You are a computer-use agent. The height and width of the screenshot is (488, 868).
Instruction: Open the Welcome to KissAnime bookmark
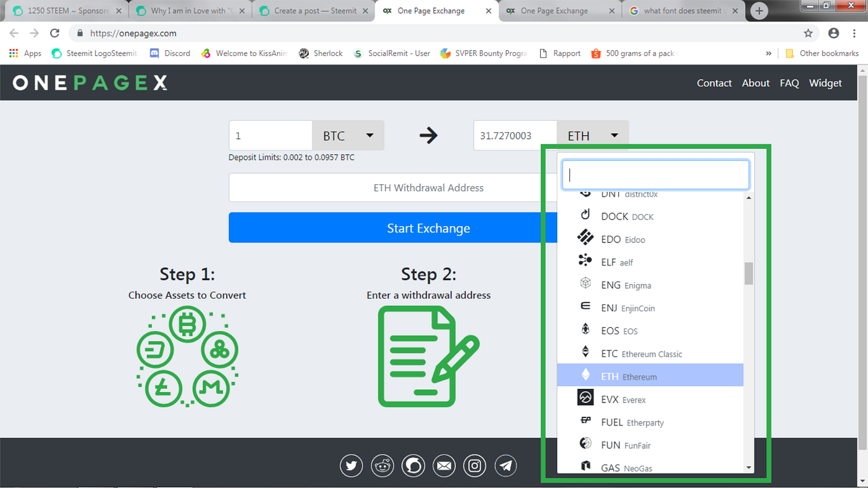pos(245,53)
